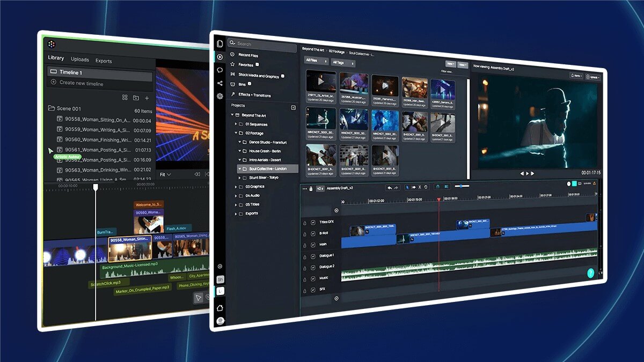Toggle the checkmark on the B-Roll track

pyautogui.click(x=313, y=233)
